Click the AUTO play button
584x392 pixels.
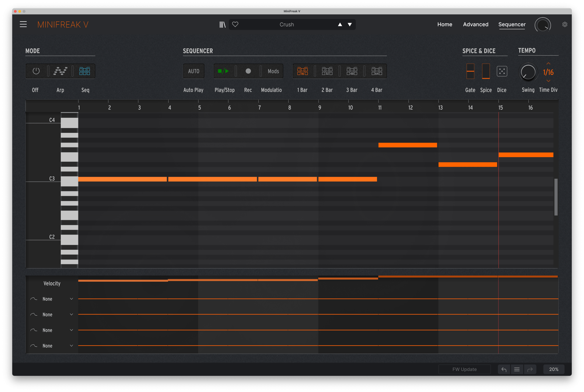pos(194,71)
